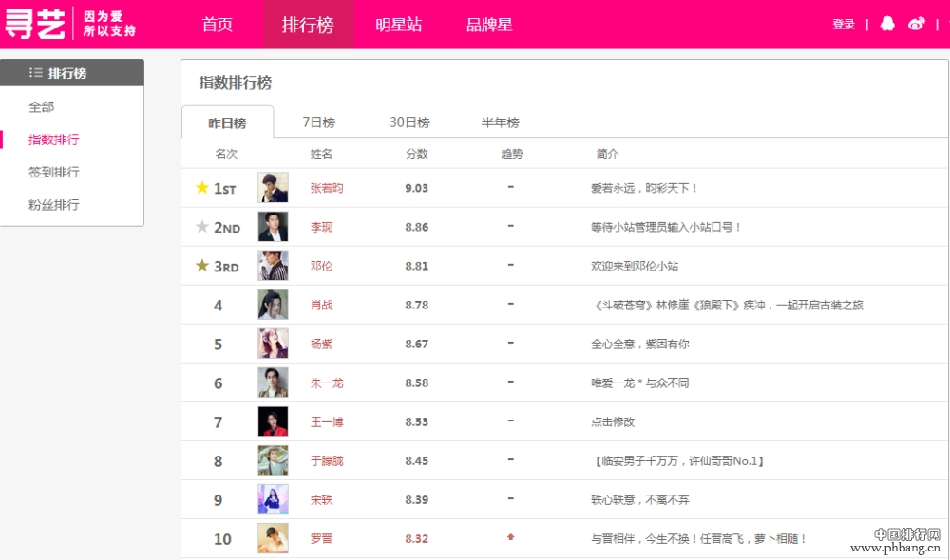This screenshot has width=950, height=560.
Task: Click 肖战's thumbnail photo
Action: point(273,304)
